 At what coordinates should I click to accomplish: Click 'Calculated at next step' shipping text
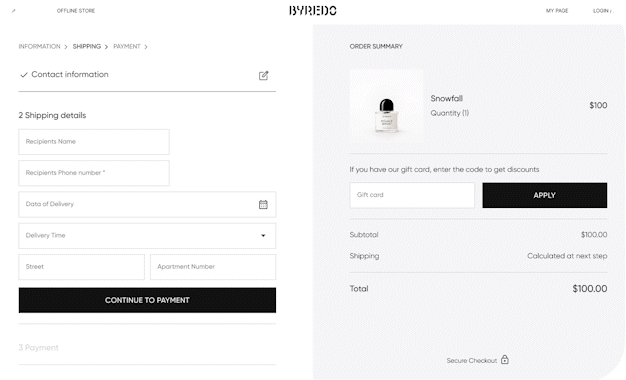[x=567, y=256]
